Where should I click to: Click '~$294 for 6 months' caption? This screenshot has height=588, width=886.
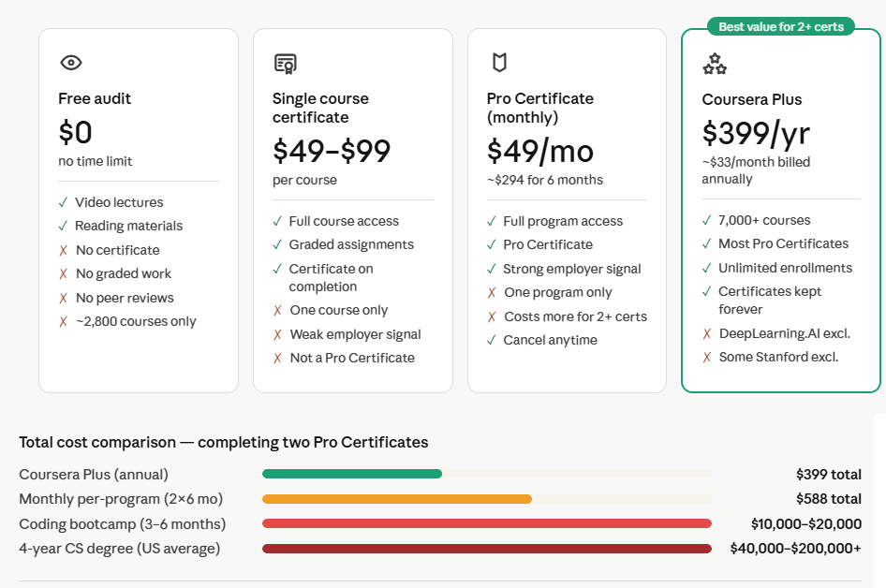(x=545, y=180)
